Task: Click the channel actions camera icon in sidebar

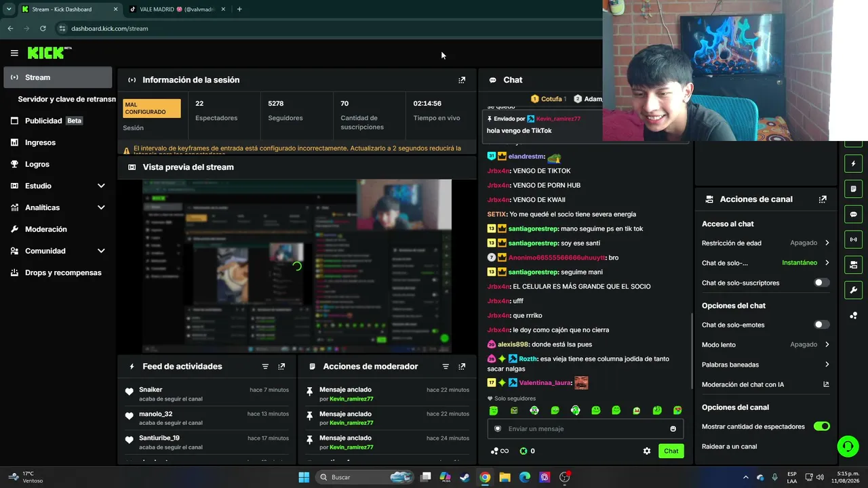Action: (x=853, y=264)
